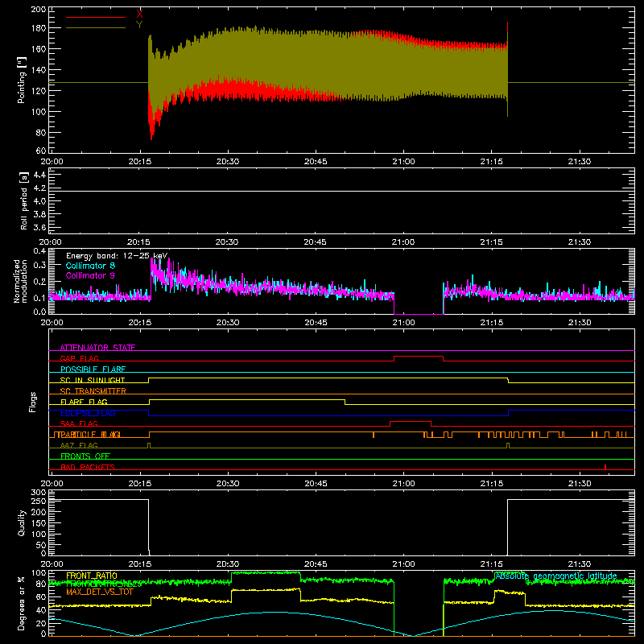The image size is (644, 644).
Task: Click the '0.4' tick on modulation axis
Action: [x=39, y=250]
